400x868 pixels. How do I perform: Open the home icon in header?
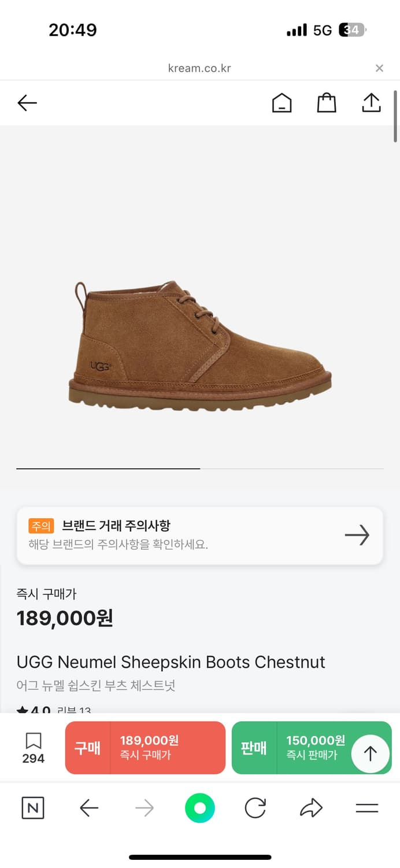tap(282, 103)
